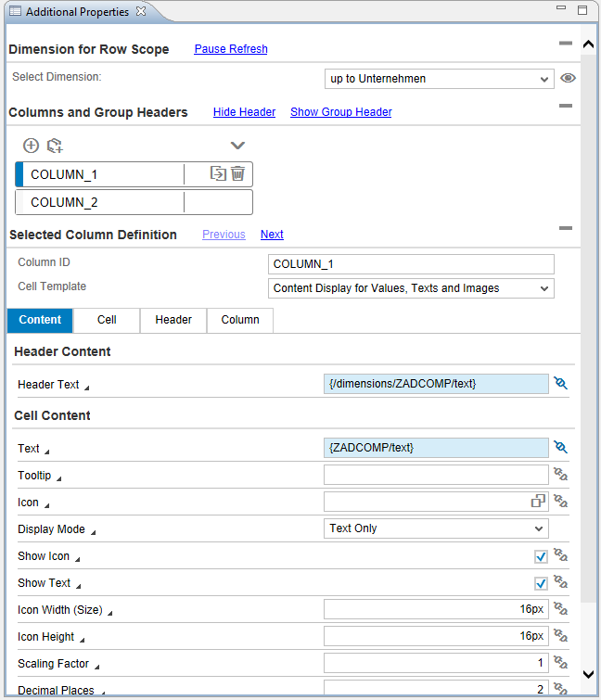The width and height of the screenshot is (601, 700).
Task: Click the binding icon next to Cell Text
Action: tap(559, 447)
